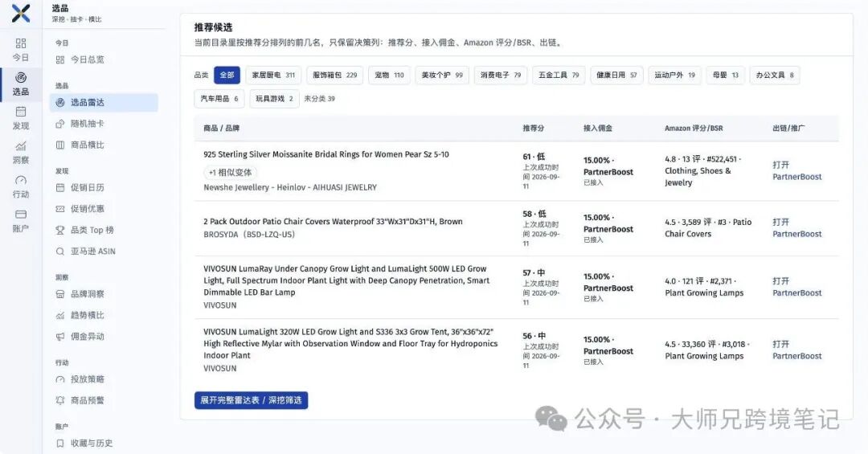Screen dimensions: 868x454
Task: Open the 账户 rail section icon
Action: [21, 215]
